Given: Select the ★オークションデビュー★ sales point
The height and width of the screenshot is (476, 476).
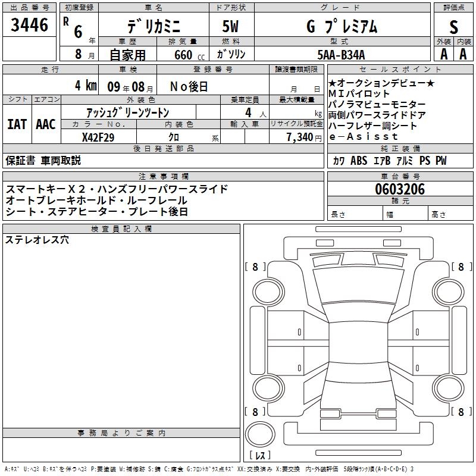Looking at the screenshot, I should click(381, 83).
